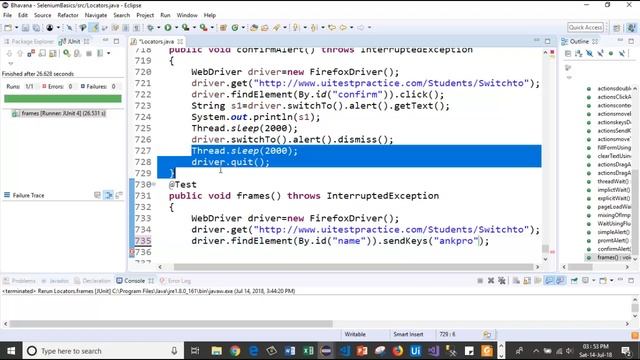
Task: Switch to Problems tab in bottom panel
Action: (20, 281)
